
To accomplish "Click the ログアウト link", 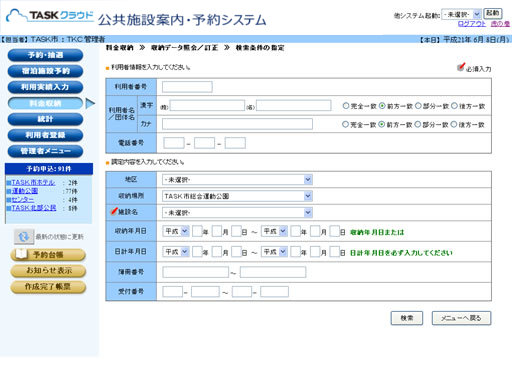I will tap(472, 24).
